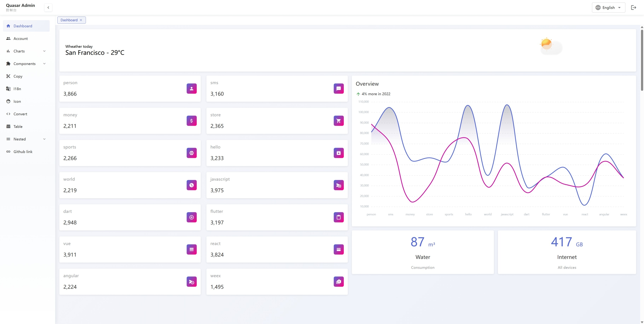Click the sports basketball icon
The image size is (644, 324).
[x=192, y=153]
